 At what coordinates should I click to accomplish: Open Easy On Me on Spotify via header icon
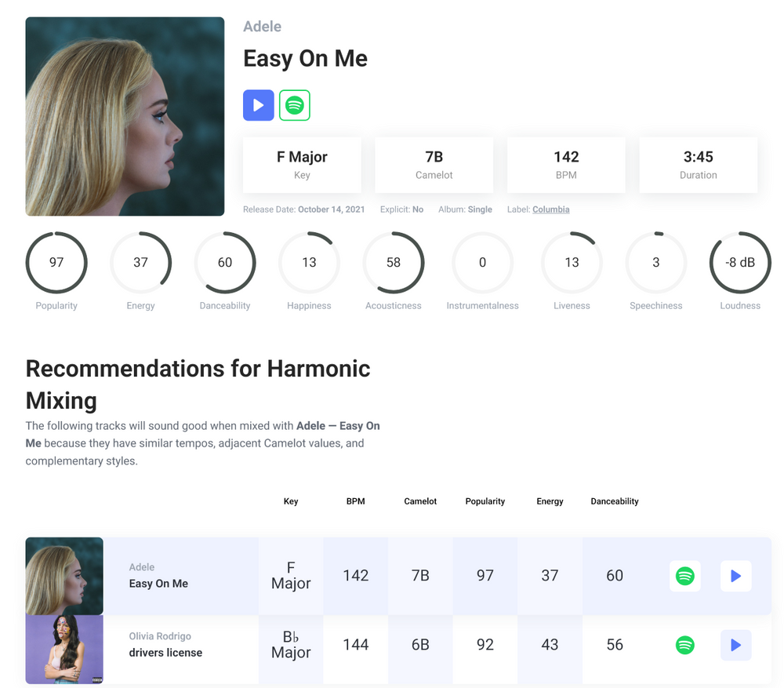[295, 105]
